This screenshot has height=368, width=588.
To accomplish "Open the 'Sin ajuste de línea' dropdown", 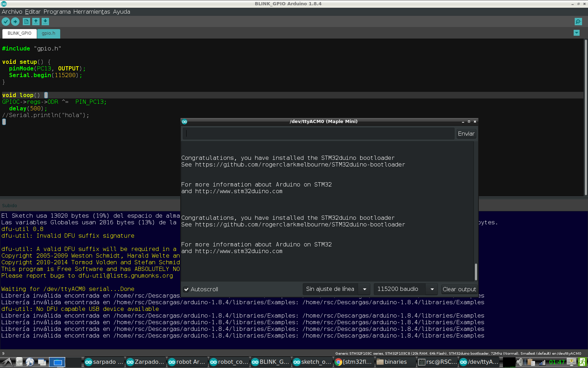I will coord(336,289).
